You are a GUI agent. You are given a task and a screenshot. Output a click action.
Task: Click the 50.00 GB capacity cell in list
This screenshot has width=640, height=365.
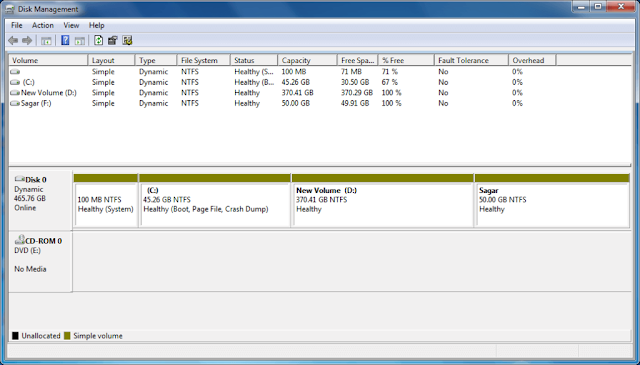[x=296, y=104]
